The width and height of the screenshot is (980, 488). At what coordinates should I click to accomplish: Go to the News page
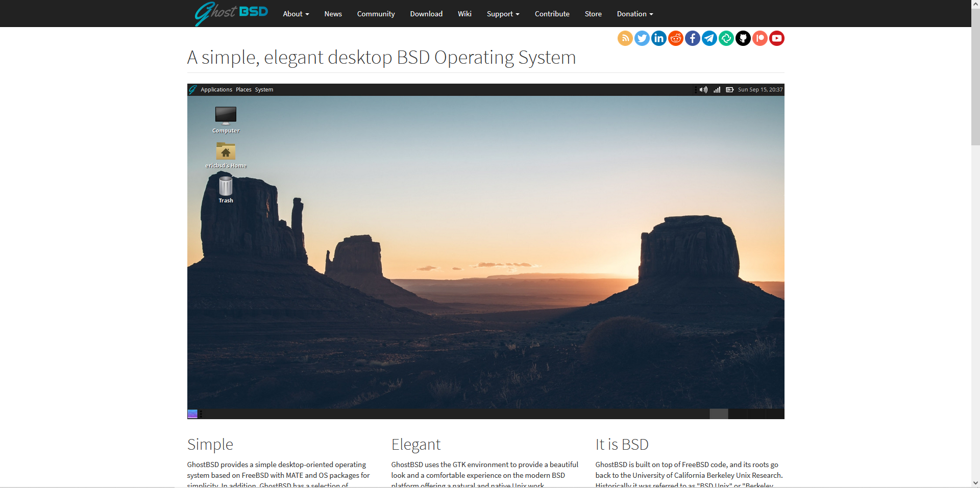pos(333,14)
